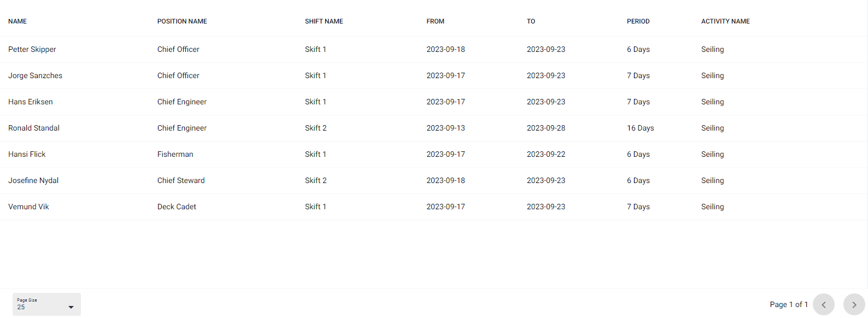This screenshot has width=868, height=318.
Task: Sort by SHIFT NAME column header
Action: click(324, 21)
